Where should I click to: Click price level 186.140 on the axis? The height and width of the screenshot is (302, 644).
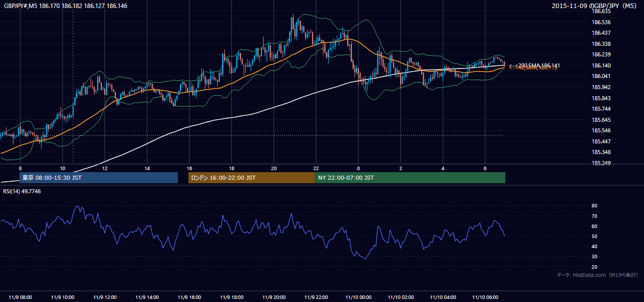tap(601, 65)
